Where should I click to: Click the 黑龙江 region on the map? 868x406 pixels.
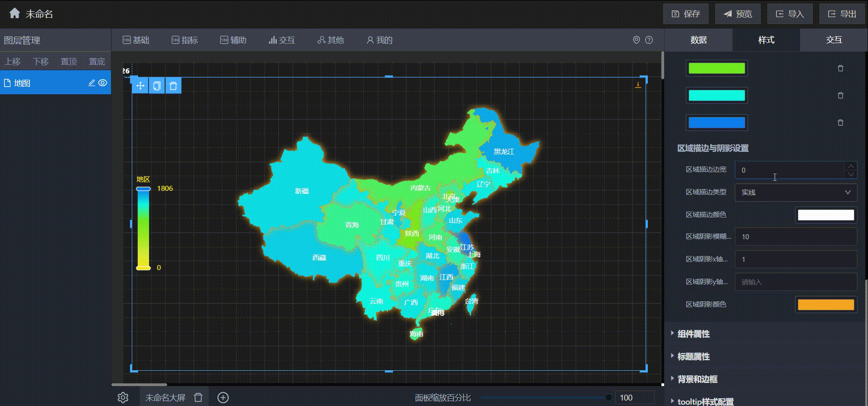(504, 151)
